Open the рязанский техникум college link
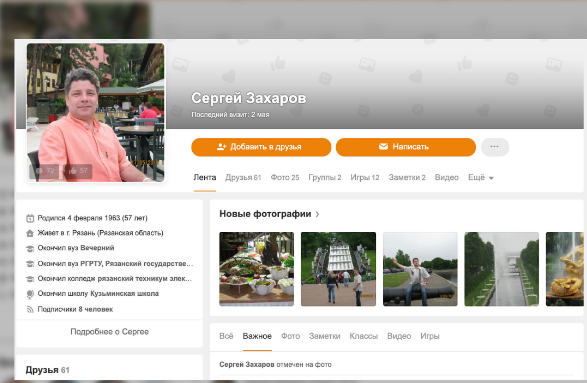This screenshot has height=383, width=587. (x=115, y=279)
